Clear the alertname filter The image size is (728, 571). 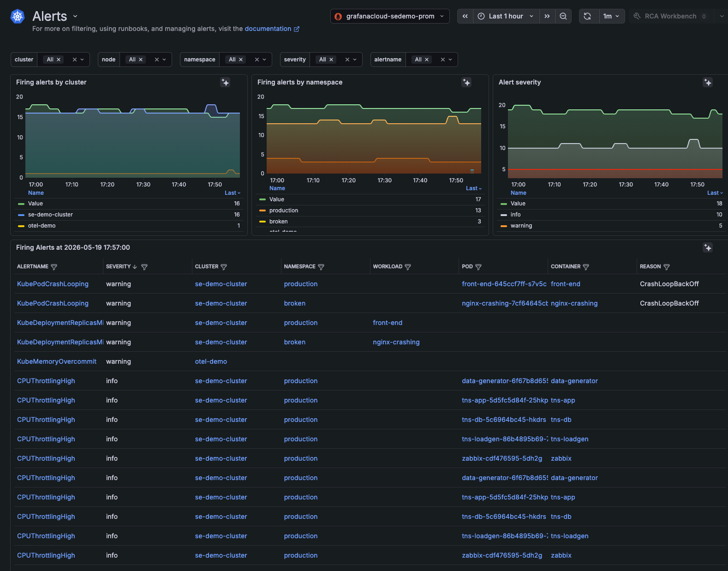[442, 60]
